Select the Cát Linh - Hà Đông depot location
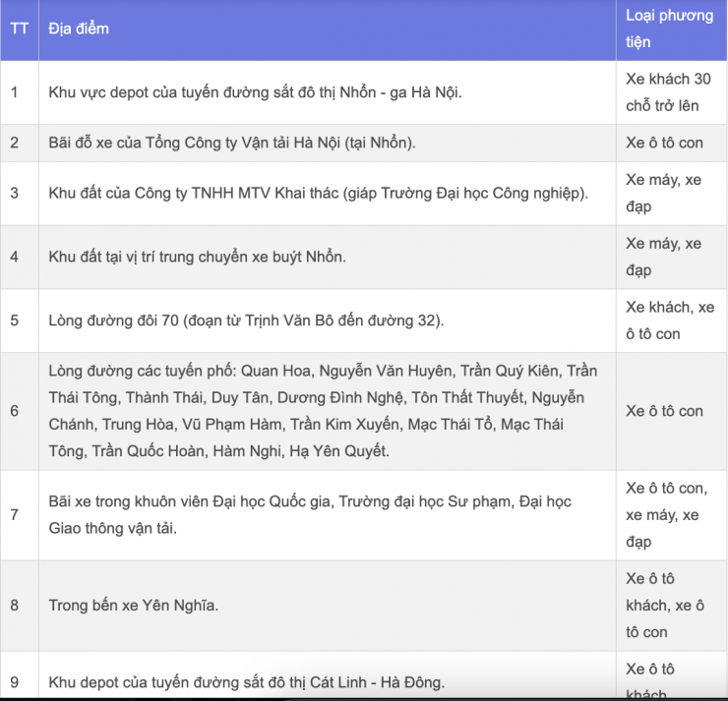This screenshot has height=701, width=728. [246, 682]
